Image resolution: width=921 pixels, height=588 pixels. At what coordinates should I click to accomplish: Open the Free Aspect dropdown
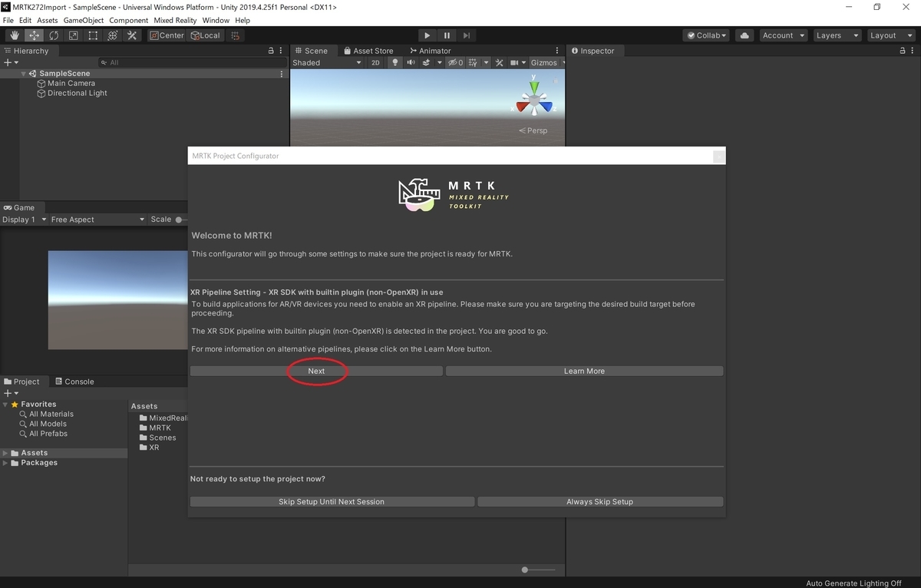[x=97, y=220]
